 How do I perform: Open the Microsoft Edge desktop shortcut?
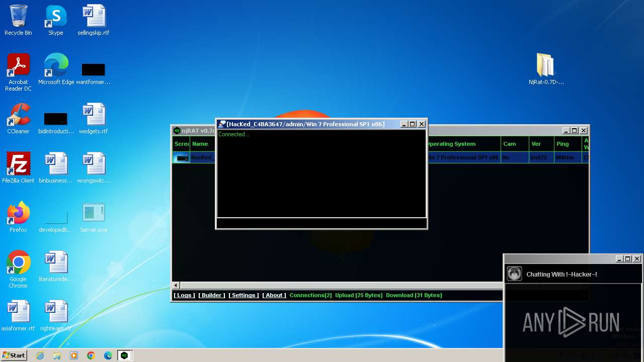point(56,69)
